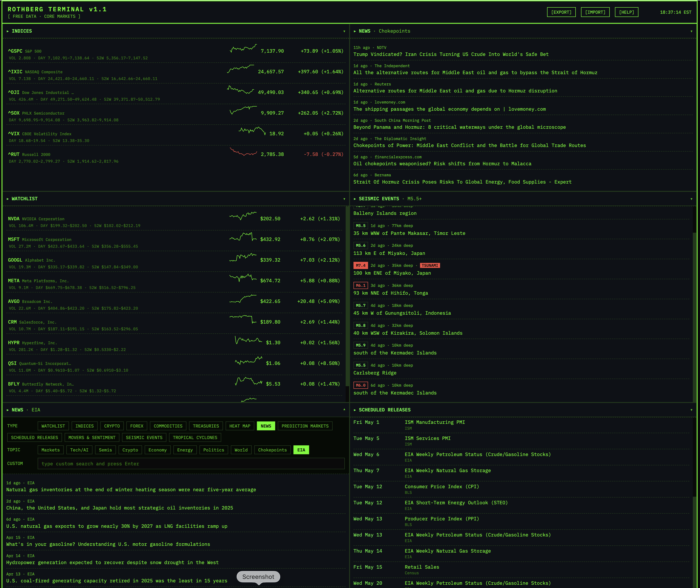Screen dimensions: 700x588
Task: Open the Chokepoints news panel dropdown arrow
Action: pos(691,31)
